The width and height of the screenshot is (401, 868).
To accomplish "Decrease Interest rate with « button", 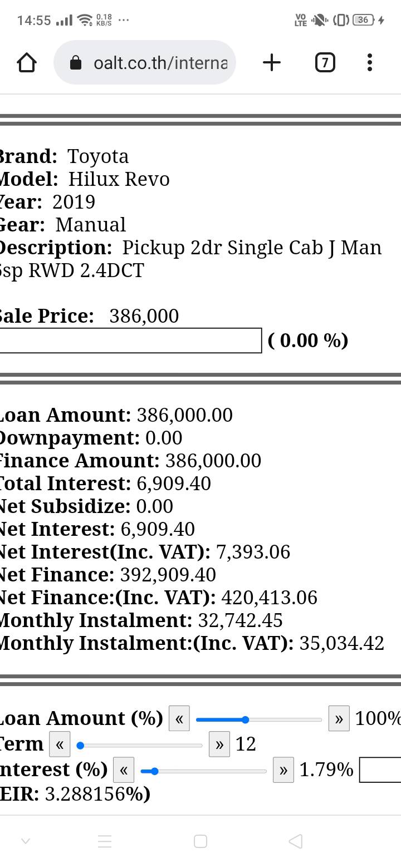I will 124,771.
